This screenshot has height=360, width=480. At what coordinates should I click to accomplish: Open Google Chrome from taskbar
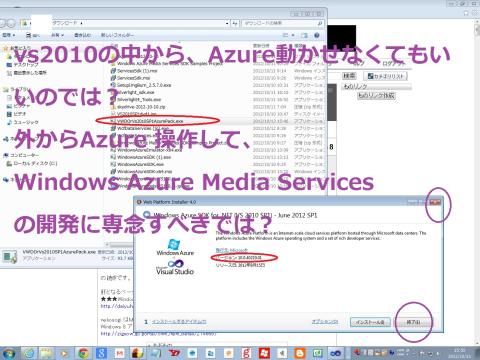pos(83,353)
